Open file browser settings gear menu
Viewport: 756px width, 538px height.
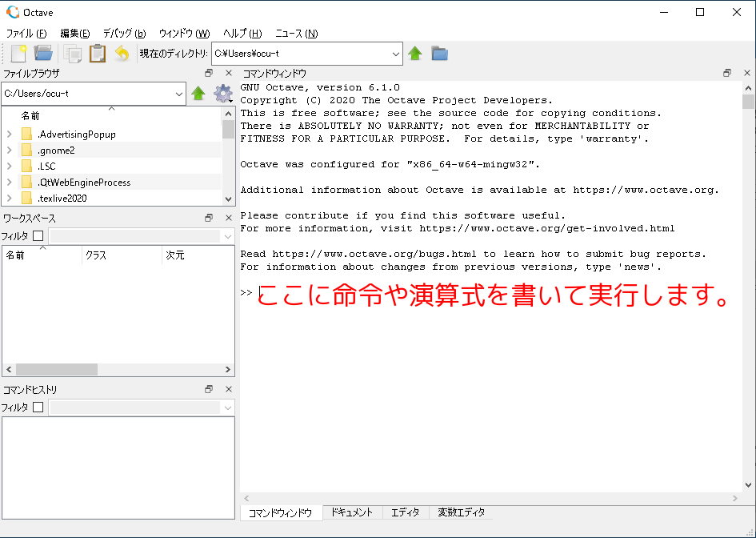point(223,94)
